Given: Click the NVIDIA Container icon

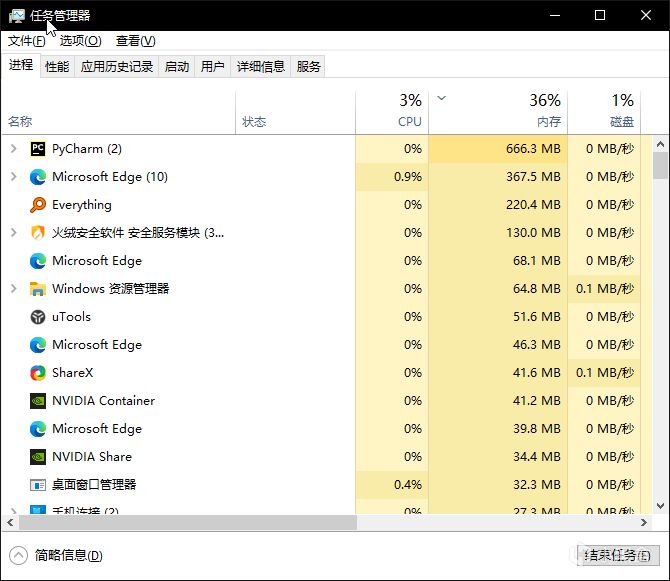Looking at the screenshot, I should point(38,401).
